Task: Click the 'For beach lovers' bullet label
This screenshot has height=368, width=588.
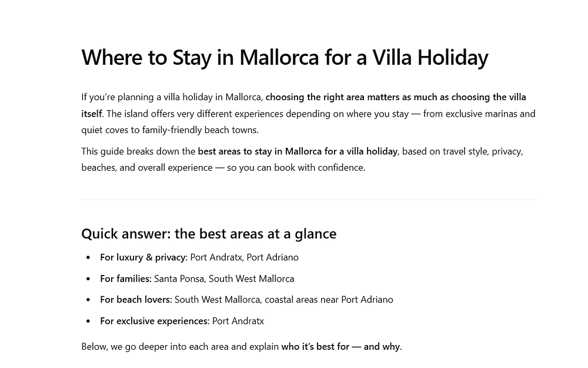Action: 136,300
